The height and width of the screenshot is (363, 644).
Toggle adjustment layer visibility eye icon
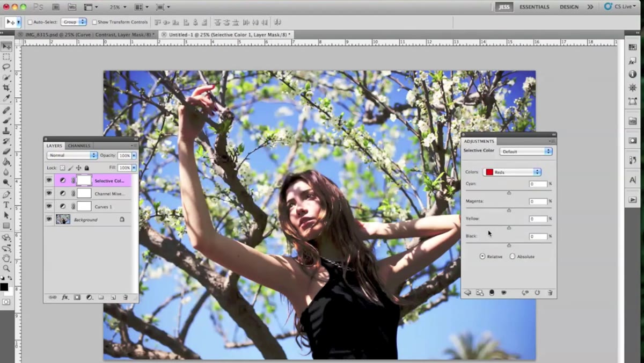click(504, 293)
